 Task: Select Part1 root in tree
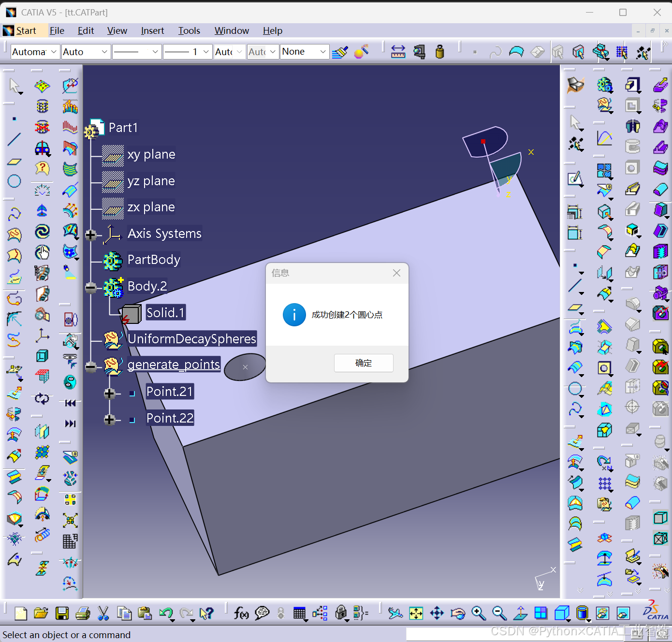coord(123,128)
